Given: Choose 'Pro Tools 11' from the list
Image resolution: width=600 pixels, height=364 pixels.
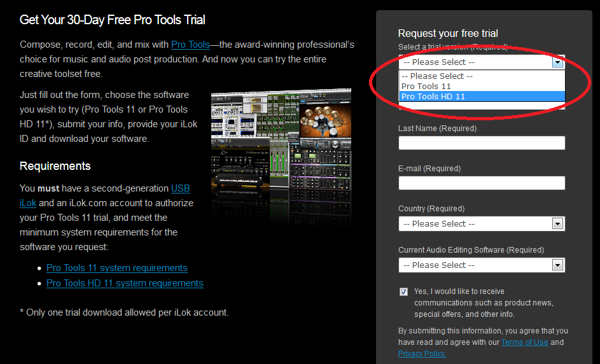Looking at the screenshot, I should (482, 86).
